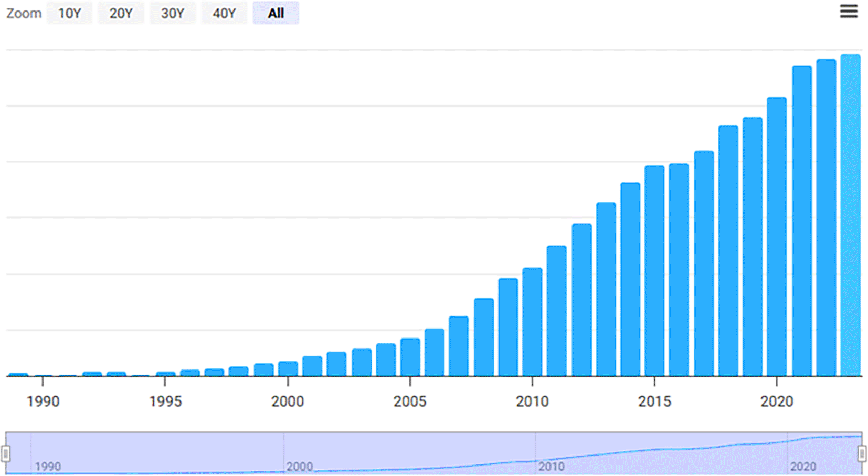
Task: Click the 2000 label in navigator
Action: click(299, 466)
